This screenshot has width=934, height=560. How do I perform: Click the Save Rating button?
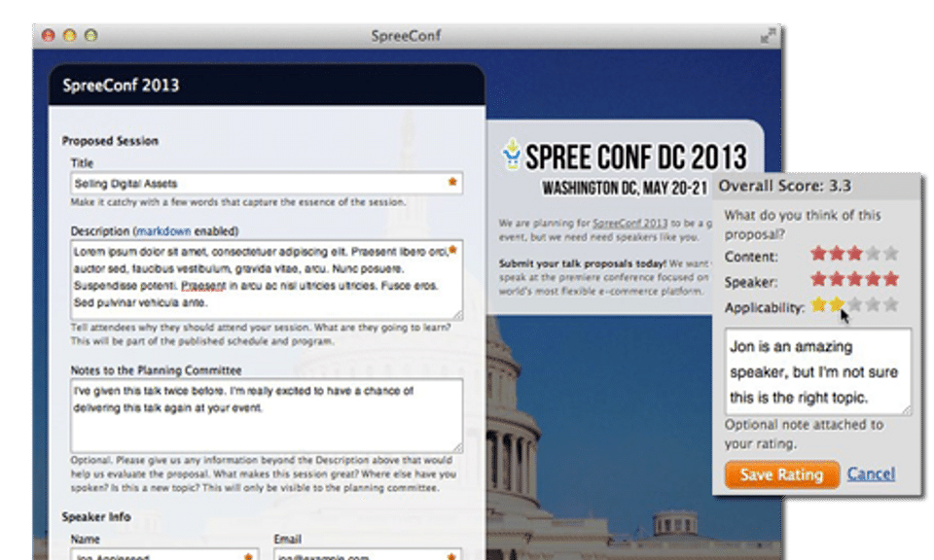(782, 474)
